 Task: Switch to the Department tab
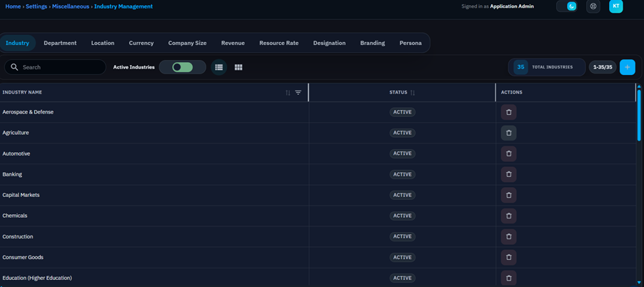coord(60,43)
